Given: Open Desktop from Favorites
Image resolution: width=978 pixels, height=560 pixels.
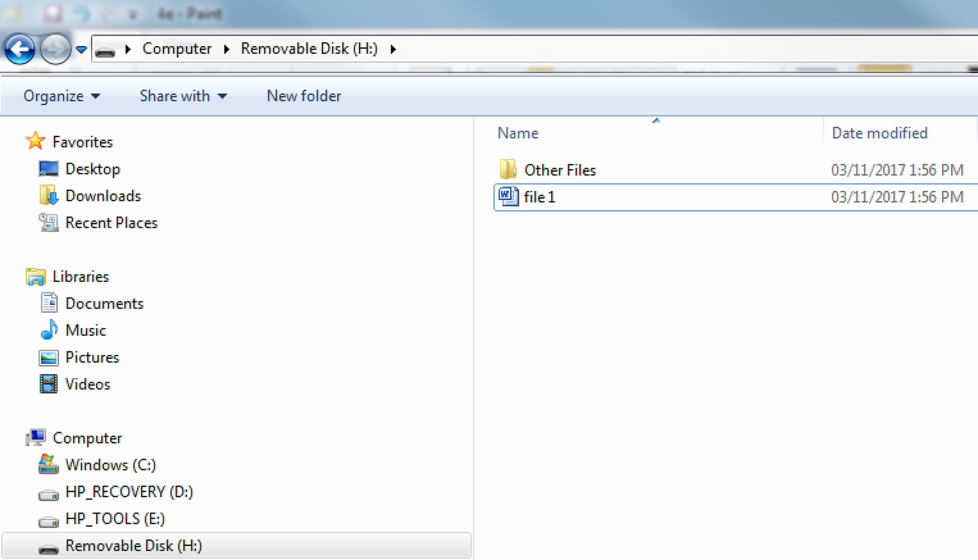Looking at the screenshot, I should pos(93,169).
